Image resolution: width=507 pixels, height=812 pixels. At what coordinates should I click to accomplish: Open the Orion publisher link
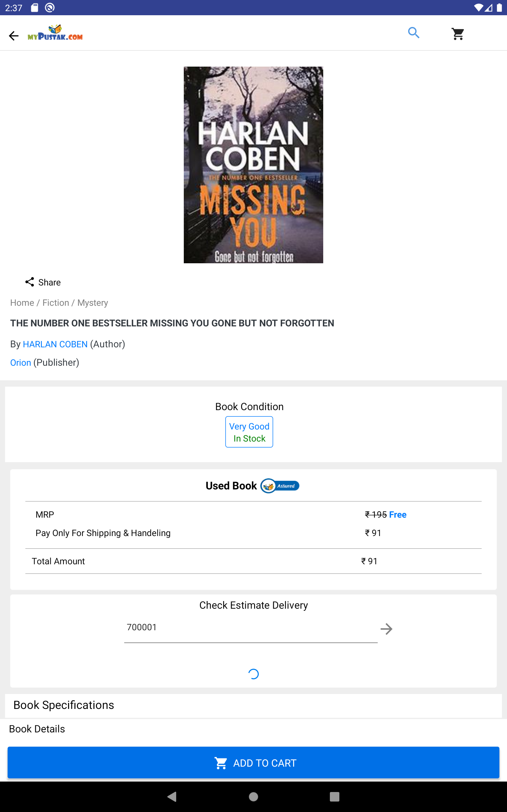(x=21, y=362)
